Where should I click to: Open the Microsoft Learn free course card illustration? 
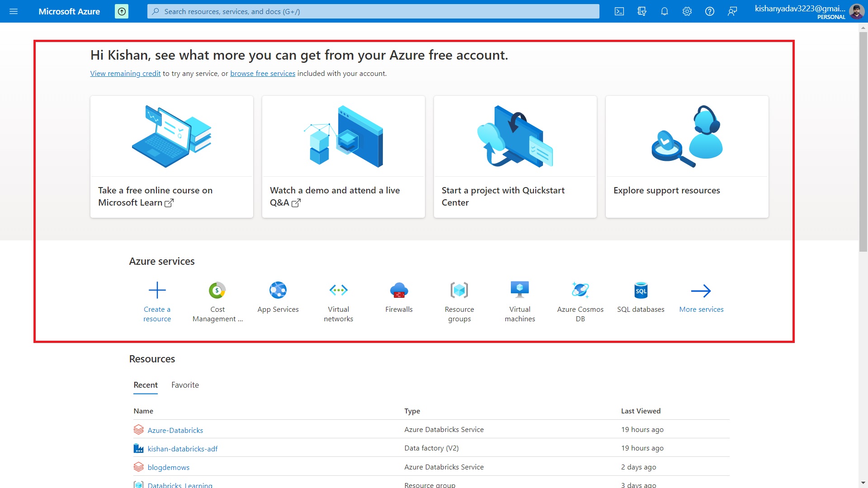click(172, 136)
